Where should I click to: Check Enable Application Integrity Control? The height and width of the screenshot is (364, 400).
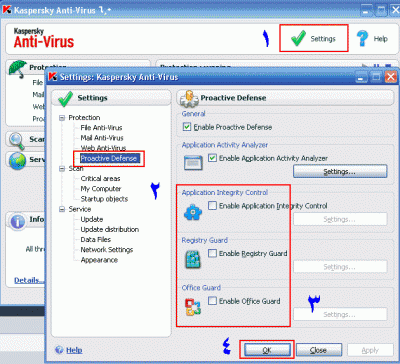click(x=212, y=206)
